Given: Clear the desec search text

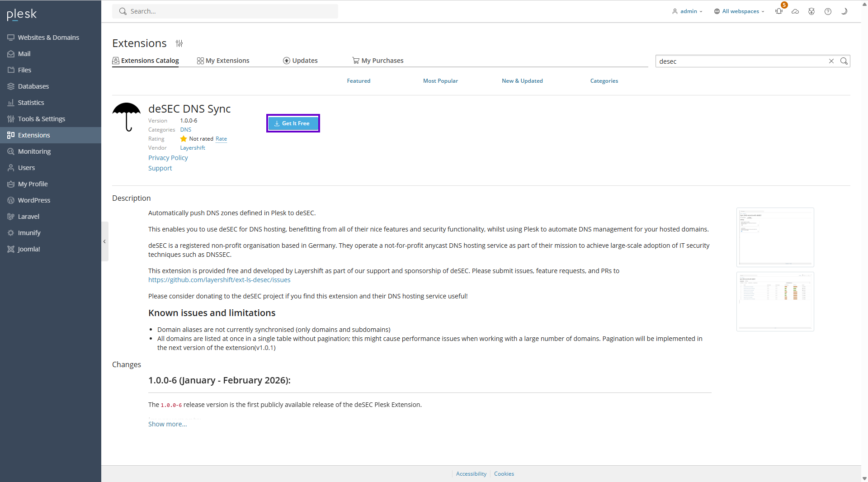Looking at the screenshot, I should [x=831, y=61].
